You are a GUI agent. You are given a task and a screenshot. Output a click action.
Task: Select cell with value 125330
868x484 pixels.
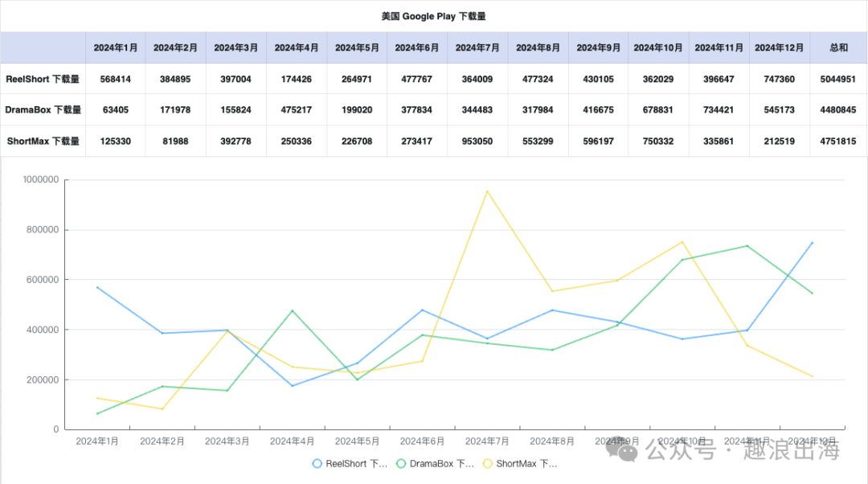(x=115, y=142)
